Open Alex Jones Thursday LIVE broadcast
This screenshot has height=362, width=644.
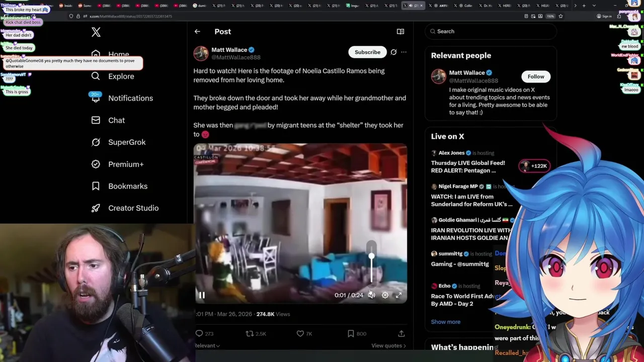point(468,166)
